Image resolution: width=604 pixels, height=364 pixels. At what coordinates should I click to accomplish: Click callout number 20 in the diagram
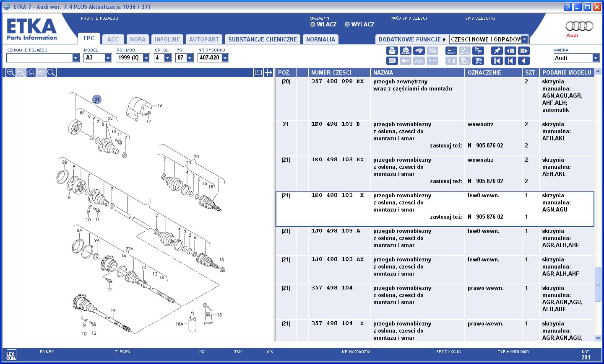coord(196,157)
